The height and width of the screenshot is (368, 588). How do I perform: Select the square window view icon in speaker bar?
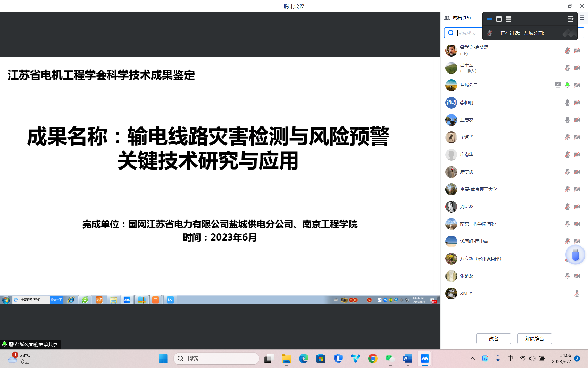pos(499,19)
